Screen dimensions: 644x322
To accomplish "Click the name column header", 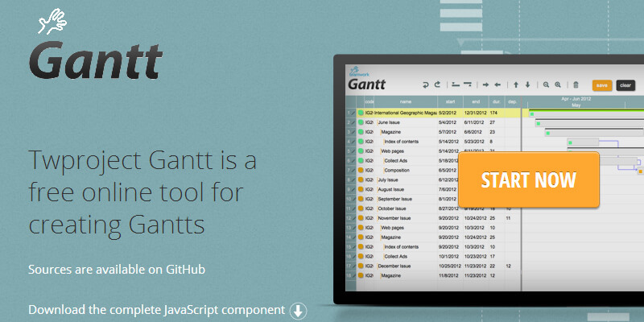I will tap(406, 101).
